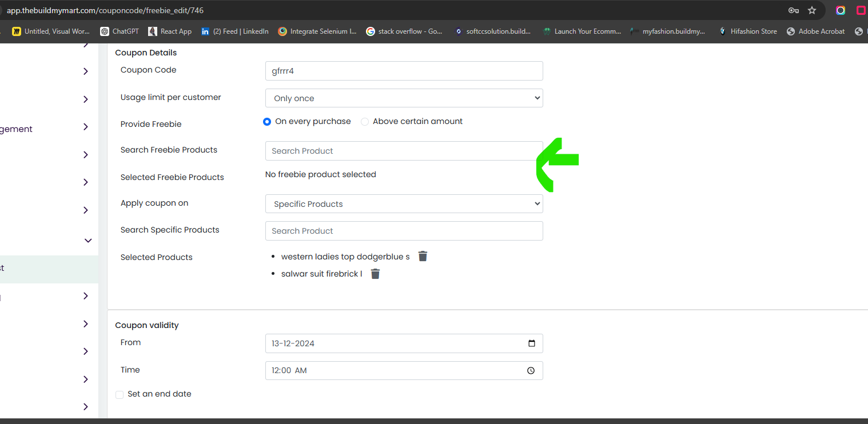
Task: Open the softccsolution.build bookmark
Action: point(492,31)
